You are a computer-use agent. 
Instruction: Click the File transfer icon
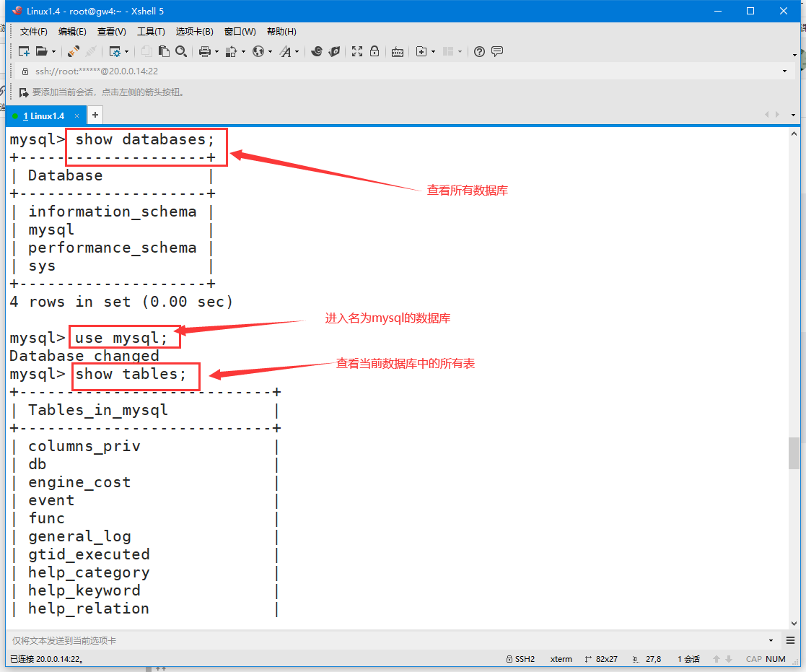point(232,51)
